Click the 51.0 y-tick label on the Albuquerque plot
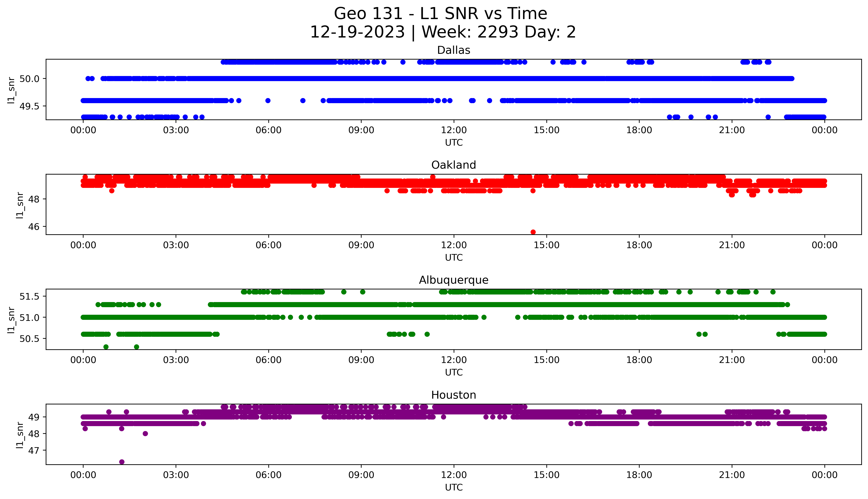The width and height of the screenshot is (868, 499). (30, 318)
